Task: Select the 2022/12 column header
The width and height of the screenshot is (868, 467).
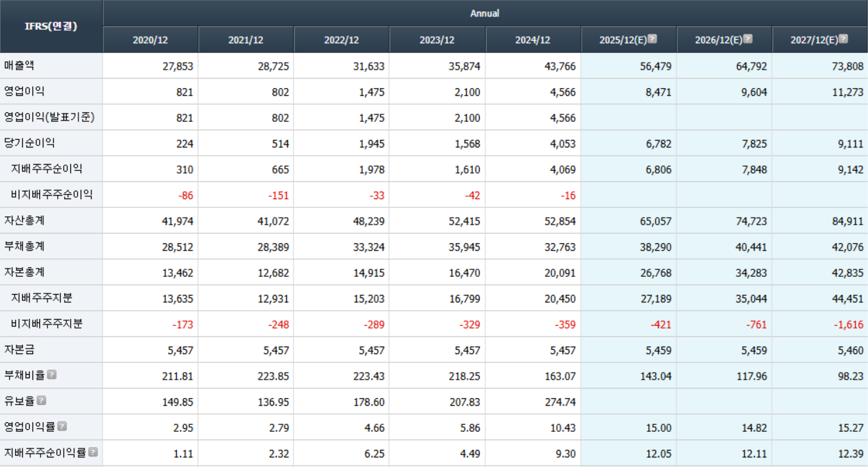Action: tap(341, 40)
